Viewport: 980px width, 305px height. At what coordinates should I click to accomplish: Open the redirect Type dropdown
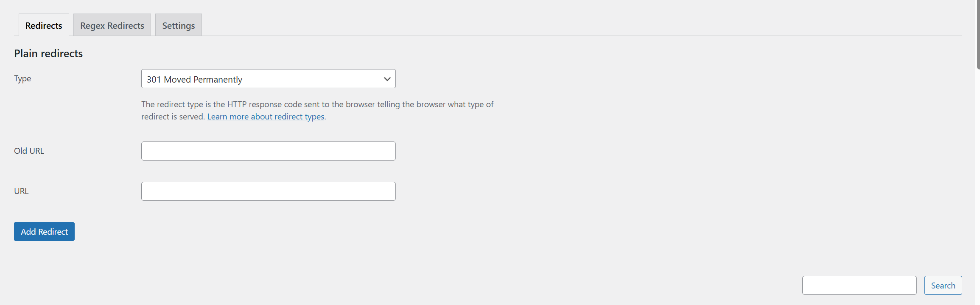268,79
